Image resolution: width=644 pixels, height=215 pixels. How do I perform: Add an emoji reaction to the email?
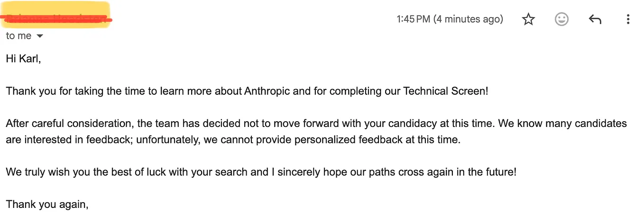(x=561, y=19)
